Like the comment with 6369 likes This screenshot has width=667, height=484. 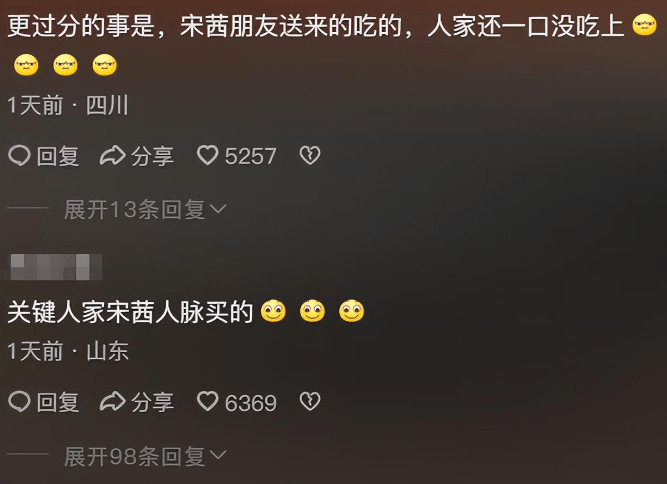point(207,401)
